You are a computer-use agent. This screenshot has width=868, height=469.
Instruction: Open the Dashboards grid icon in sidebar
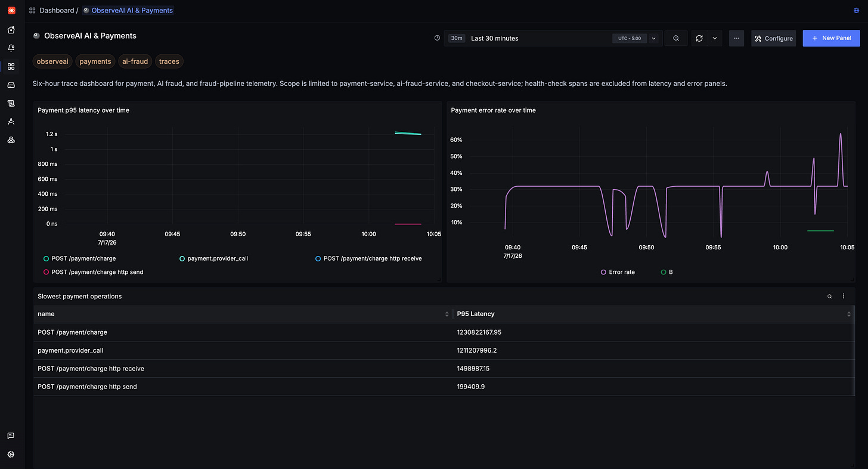[x=11, y=66]
